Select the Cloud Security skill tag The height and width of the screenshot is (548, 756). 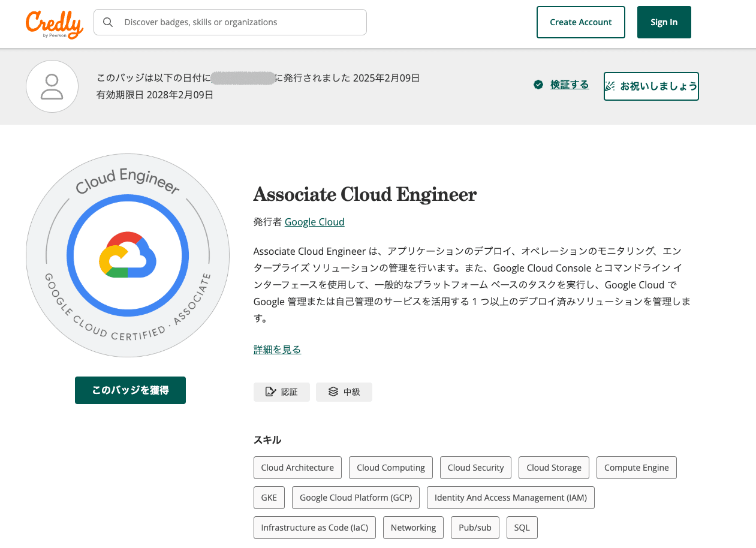[476, 468]
